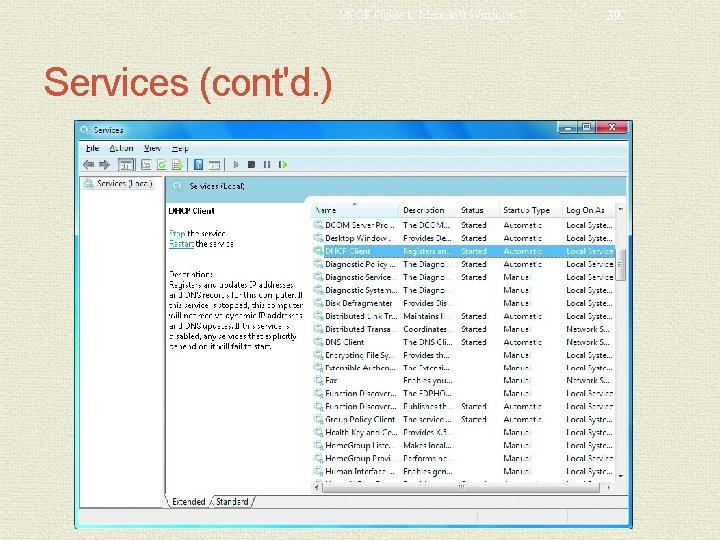Sort by the Log On As column header
Image resolution: width=720 pixels, height=540 pixels.
[589, 210]
